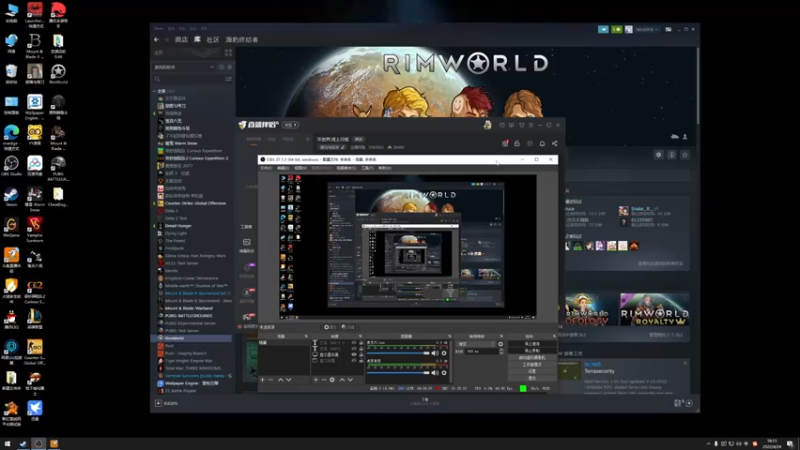Open OBS 工具 menu

coord(367,168)
